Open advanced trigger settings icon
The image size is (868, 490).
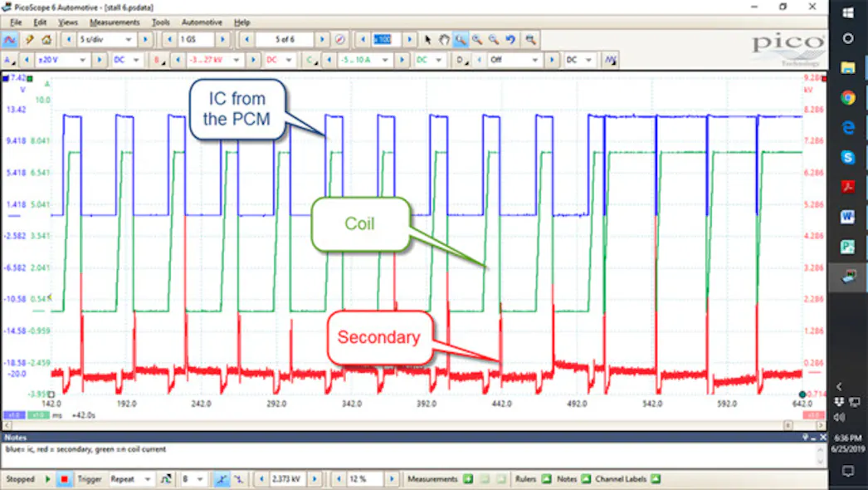tap(165, 479)
